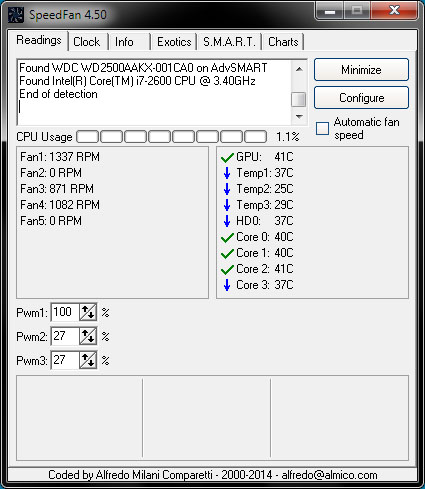Click the Pwm1 value field showing 100
425x489 pixels.
(x=65, y=312)
